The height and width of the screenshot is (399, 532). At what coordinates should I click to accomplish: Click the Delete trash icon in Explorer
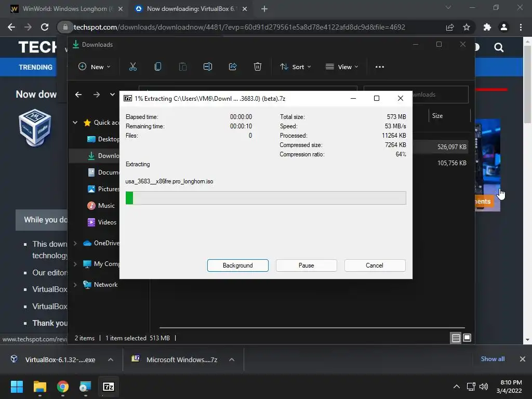(x=258, y=67)
